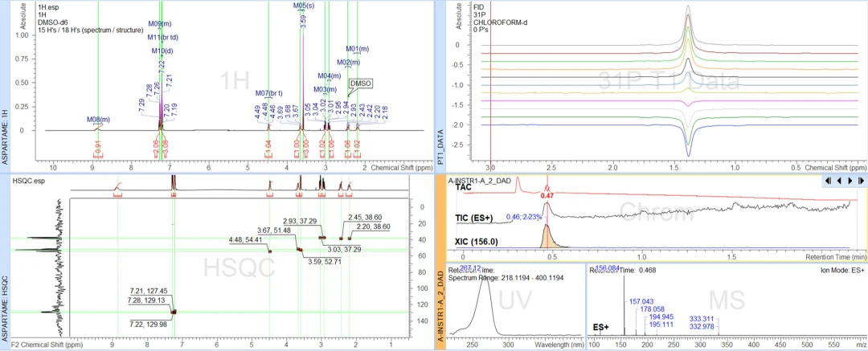This screenshot has height=351, width=868.
Task: Go to previous item with left arrow
Action: click(839, 181)
